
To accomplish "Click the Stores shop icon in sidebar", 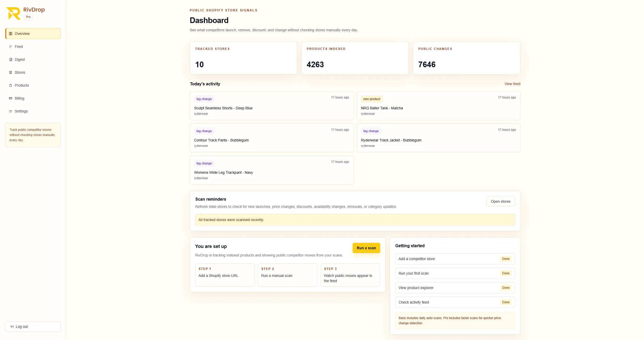I will pyautogui.click(x=11, y=72).
